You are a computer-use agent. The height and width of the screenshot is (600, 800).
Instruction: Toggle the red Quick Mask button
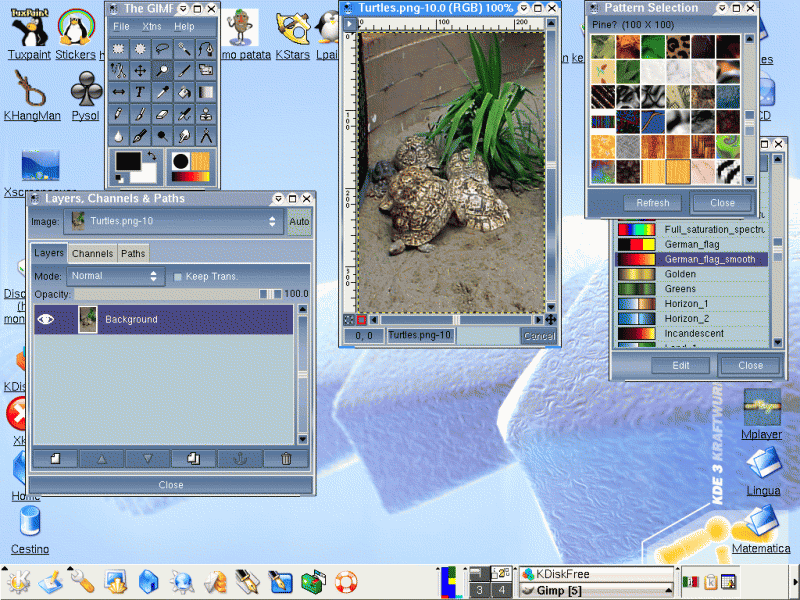coord(361,320)
